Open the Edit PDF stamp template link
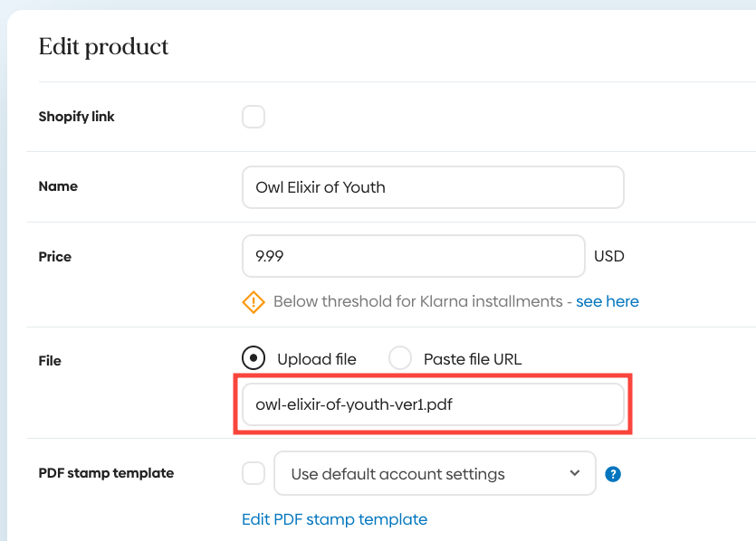Screen dimensions: 756x541 pyautogui.click(x=334, y=519)
